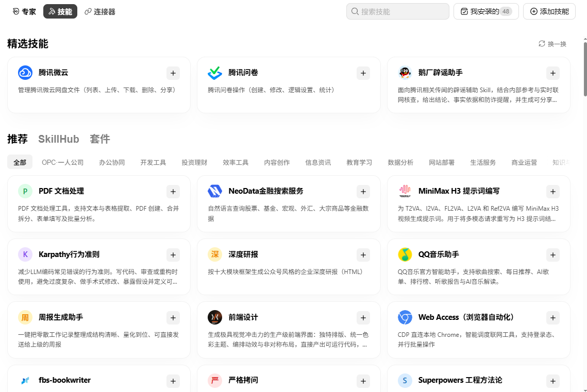
Task: Filter by 效率工具 category
Action: [x=236, y=162]
